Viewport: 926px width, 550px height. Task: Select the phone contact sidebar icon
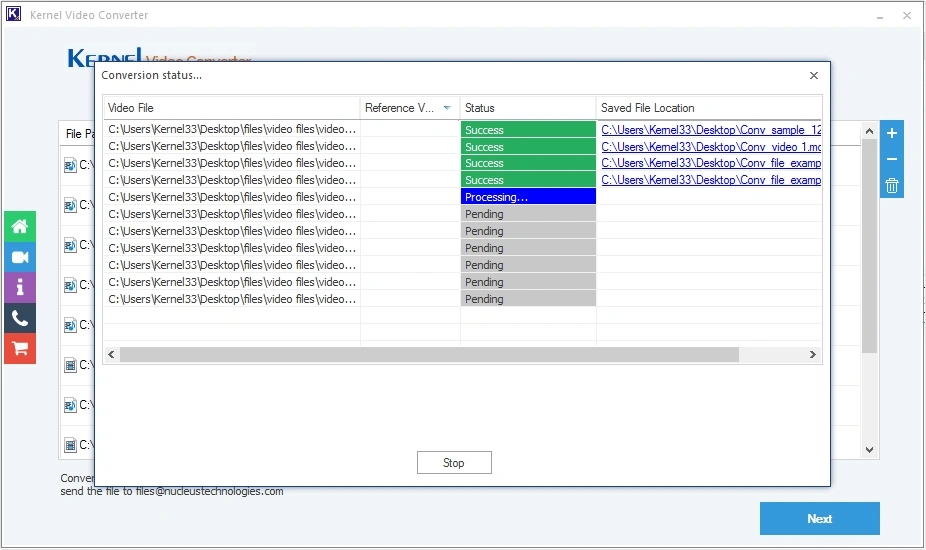(19, 318)
